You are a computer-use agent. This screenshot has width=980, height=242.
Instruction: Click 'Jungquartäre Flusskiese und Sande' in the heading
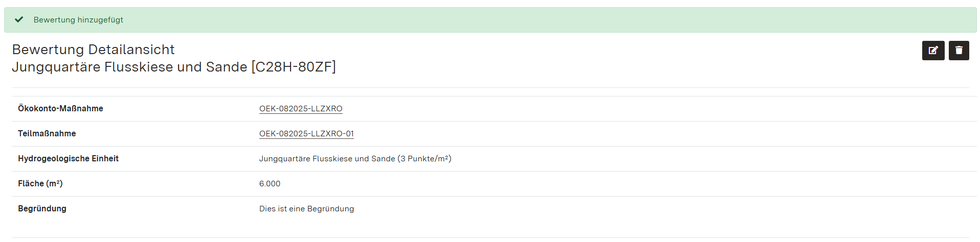pos(129,67)
